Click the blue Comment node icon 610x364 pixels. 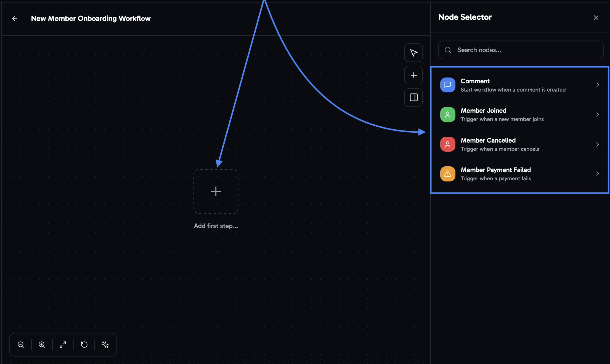pos(447,85)
